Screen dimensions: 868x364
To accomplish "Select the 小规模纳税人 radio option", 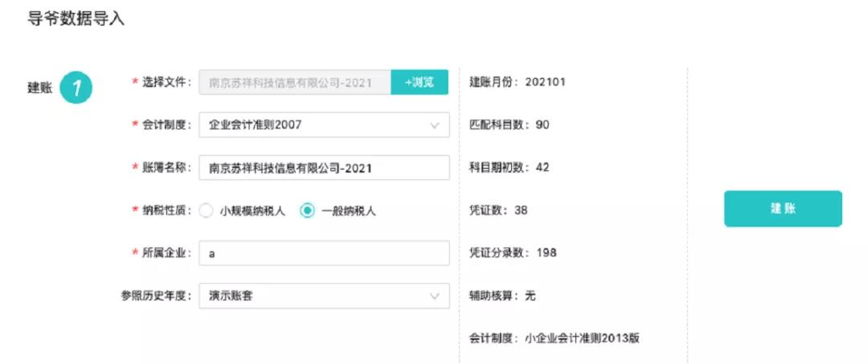I will 206,211.
